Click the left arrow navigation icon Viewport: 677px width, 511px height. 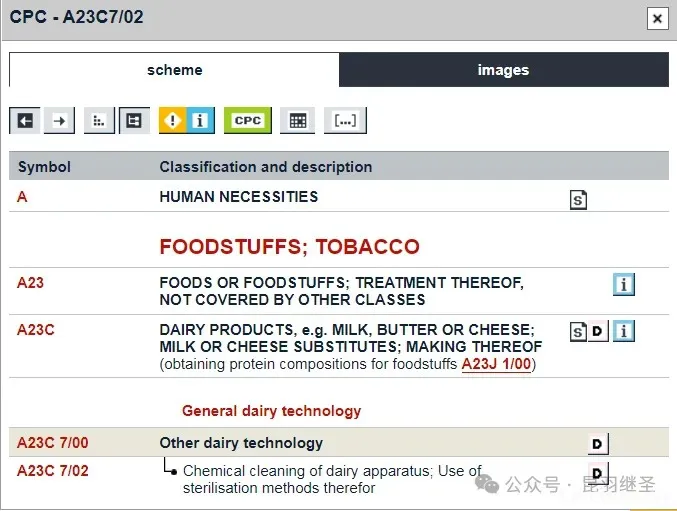pyautogui.click(x=26, y=121)
